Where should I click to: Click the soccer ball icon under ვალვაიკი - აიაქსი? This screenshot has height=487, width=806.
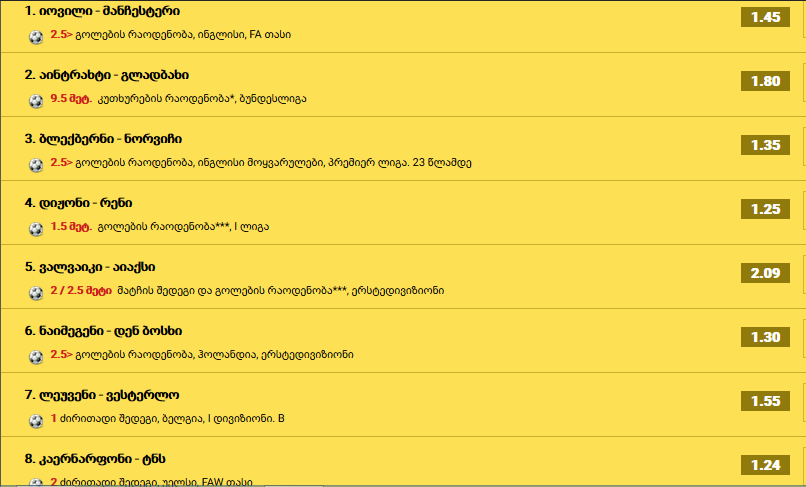(36, 293)
